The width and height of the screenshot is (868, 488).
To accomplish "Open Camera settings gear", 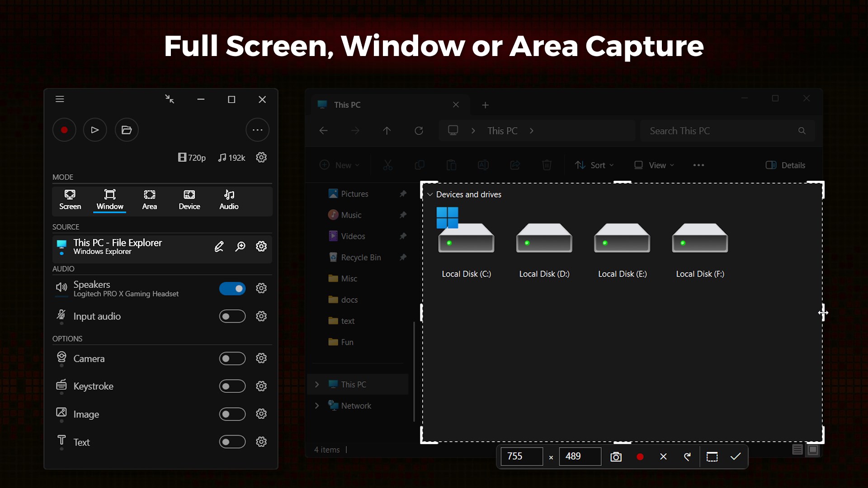I will 261,358.
